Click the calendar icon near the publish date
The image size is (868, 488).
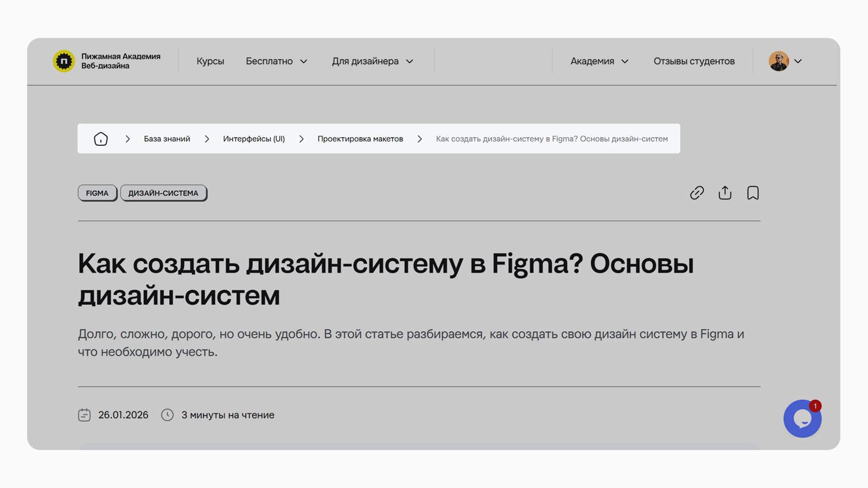click(84, 414)
